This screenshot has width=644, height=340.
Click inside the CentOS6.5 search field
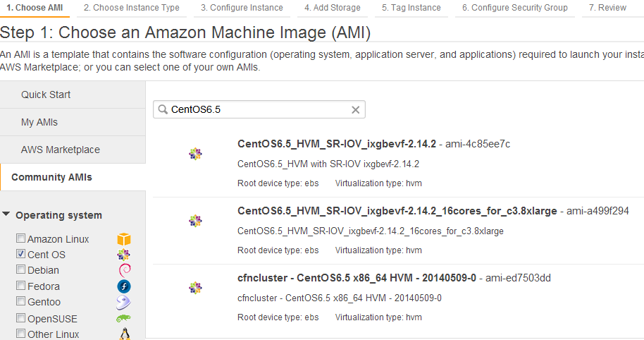click(259, 109)
